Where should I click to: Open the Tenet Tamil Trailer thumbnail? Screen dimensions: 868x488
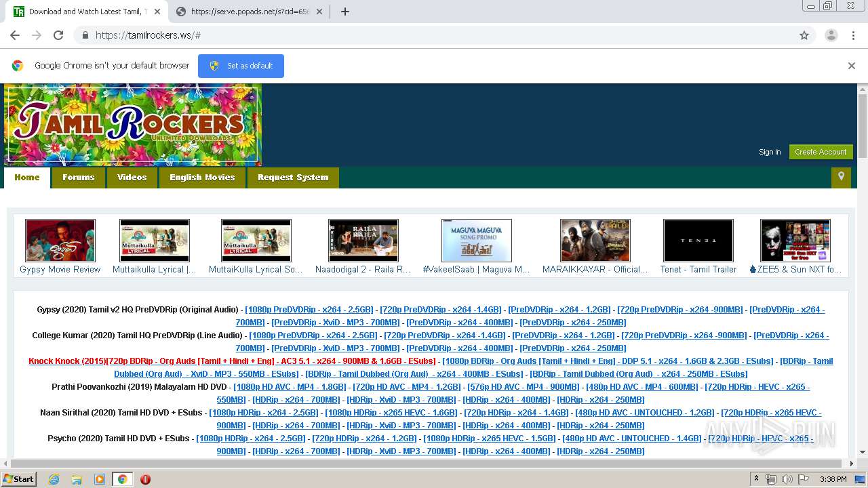click(698, 241)
